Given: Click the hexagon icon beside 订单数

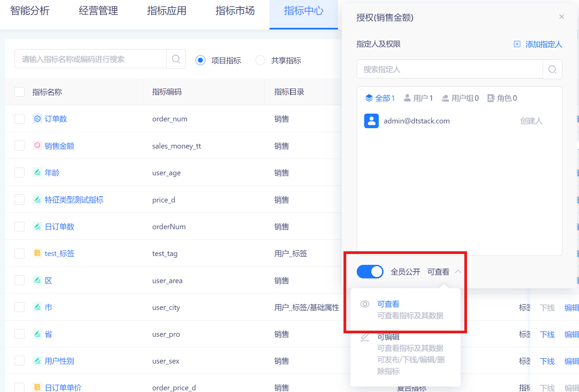Looking at the screenshot, I should (x=37, y=119).
